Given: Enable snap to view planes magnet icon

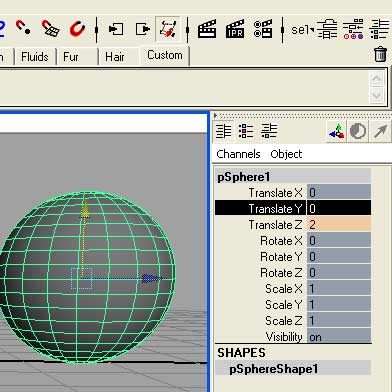Looking at the screenshot, I should click(x=50, y=28).
